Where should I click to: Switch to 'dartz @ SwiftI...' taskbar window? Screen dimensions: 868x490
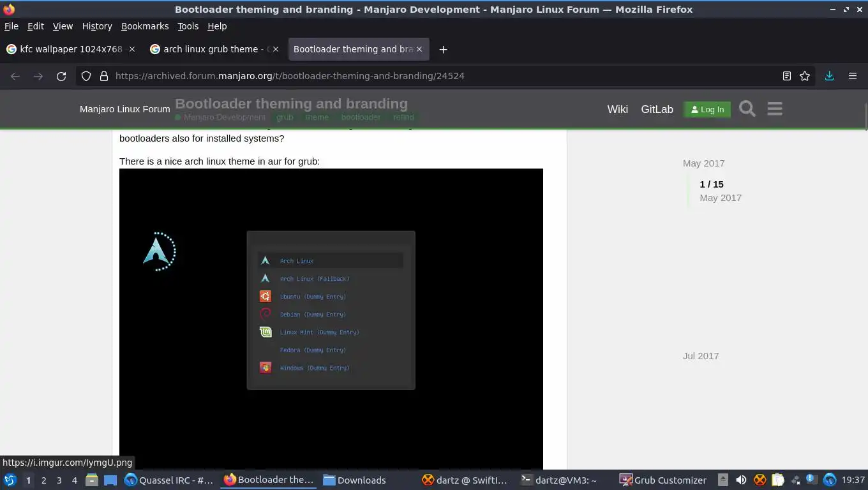click(x=465, y=480)
